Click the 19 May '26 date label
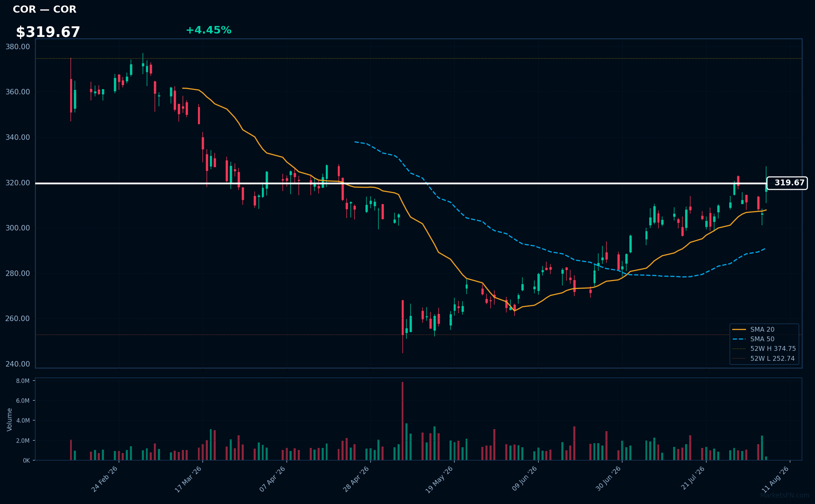This screenshot has width=815, height=504. pyautogui.click(x=439, y=479)
